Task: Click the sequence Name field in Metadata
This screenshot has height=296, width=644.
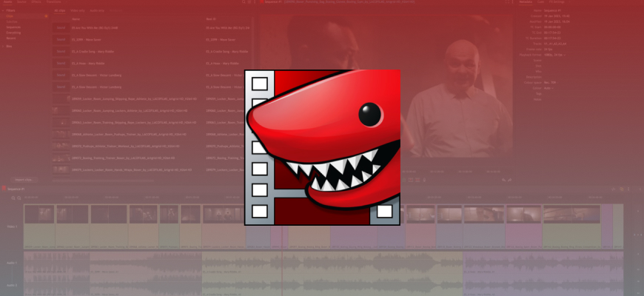Action: point(552,10)
